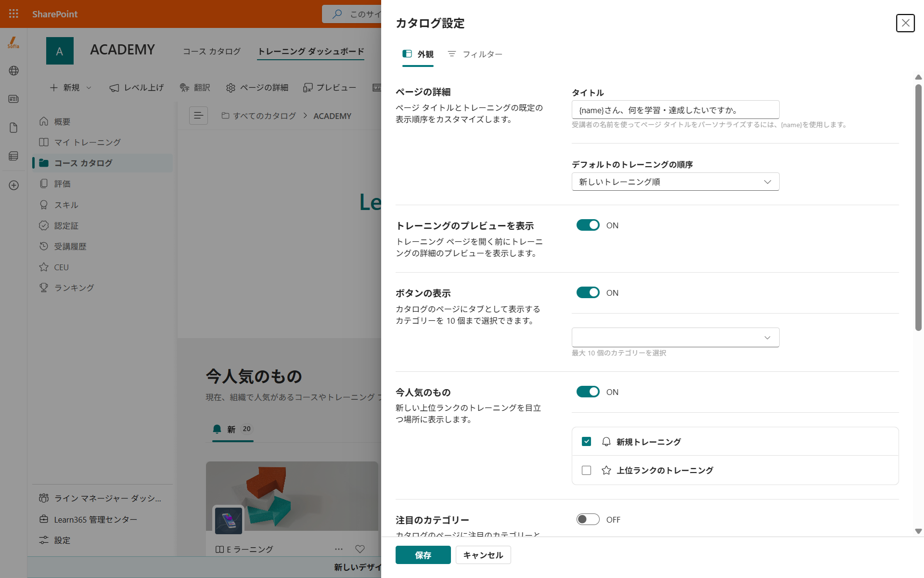
Task: Open コース カタログ top navigation item
Action: click(212, 51)
